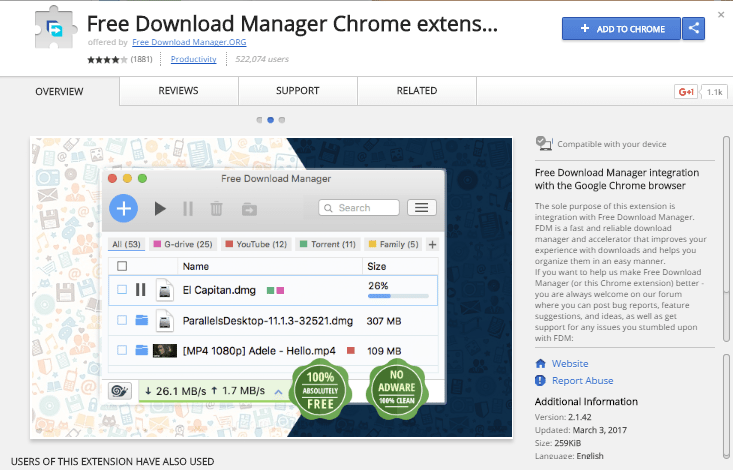Click the star rating icons
The width and height of the screenshot is (733, 470).
[x=107, y=59]
